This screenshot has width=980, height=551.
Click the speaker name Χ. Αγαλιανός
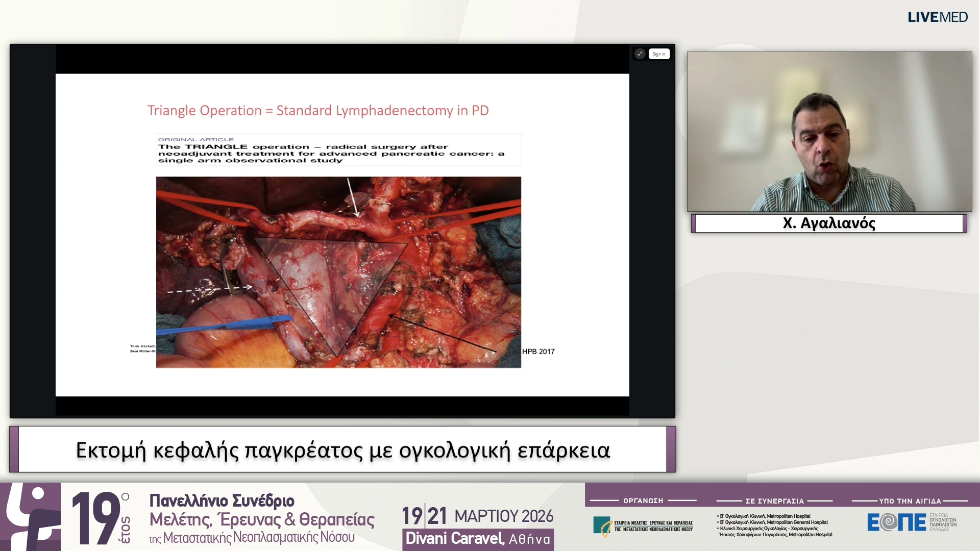pos(829,223)
